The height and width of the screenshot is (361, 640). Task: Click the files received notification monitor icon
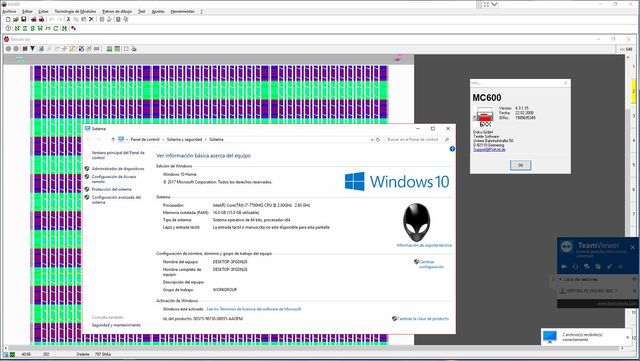(x=550, y=337)
